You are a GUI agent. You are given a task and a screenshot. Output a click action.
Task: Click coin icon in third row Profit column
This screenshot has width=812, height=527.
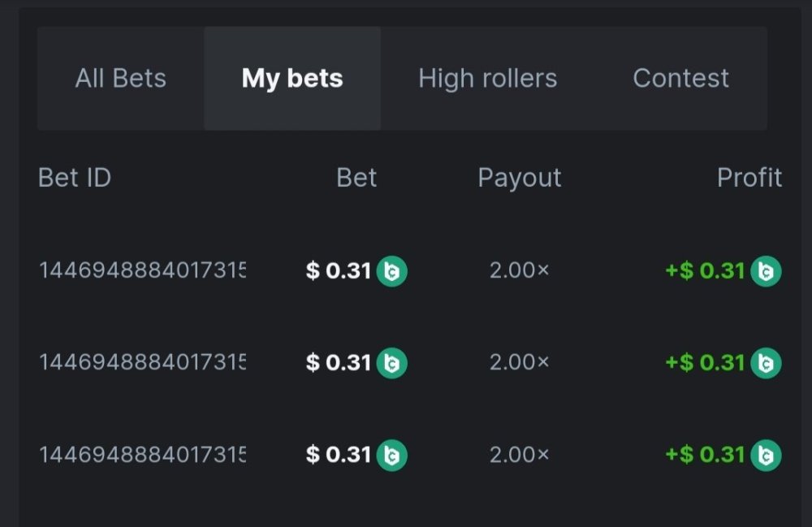coord(766,455)
